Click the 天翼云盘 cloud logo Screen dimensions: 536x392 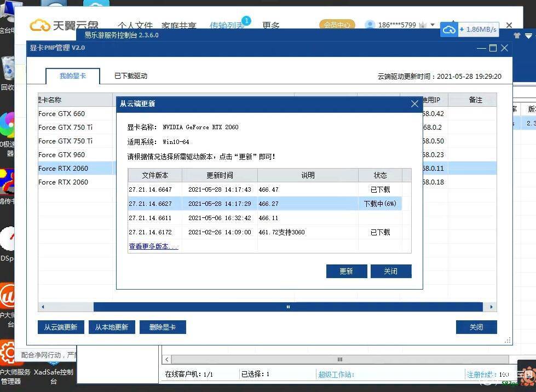(40, 25)
